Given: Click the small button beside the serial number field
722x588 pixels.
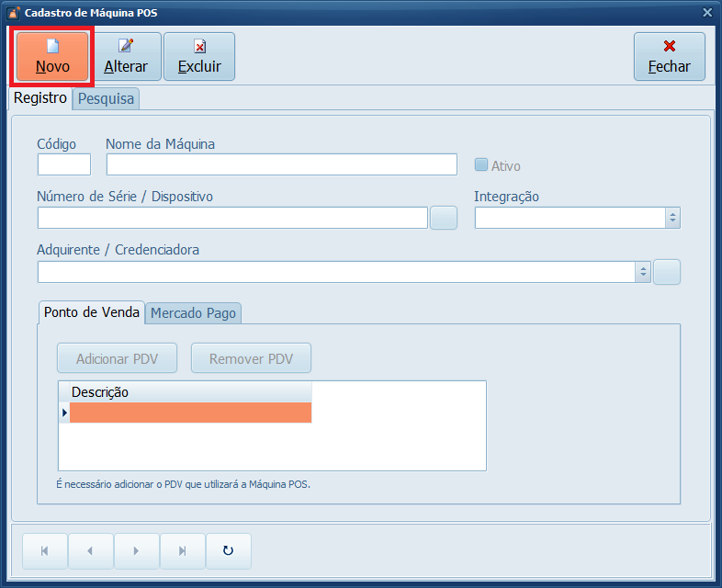Looking at the screenshot, I should 444,218.
